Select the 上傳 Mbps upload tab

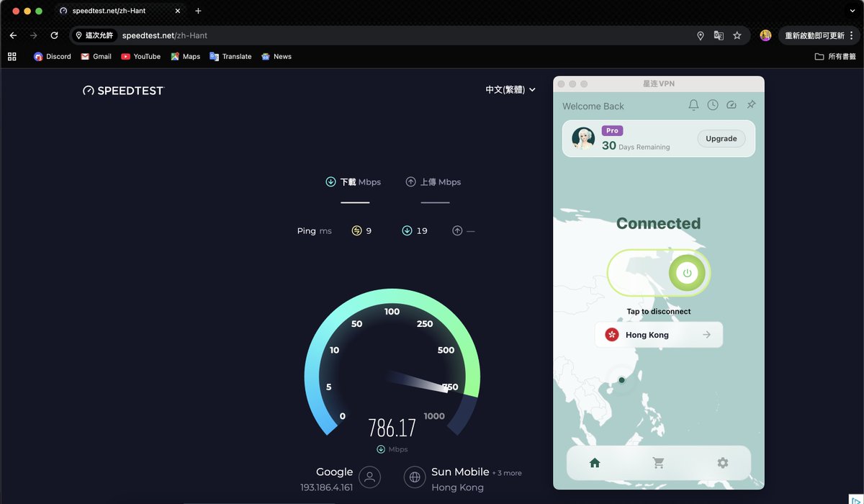(433, 182)
